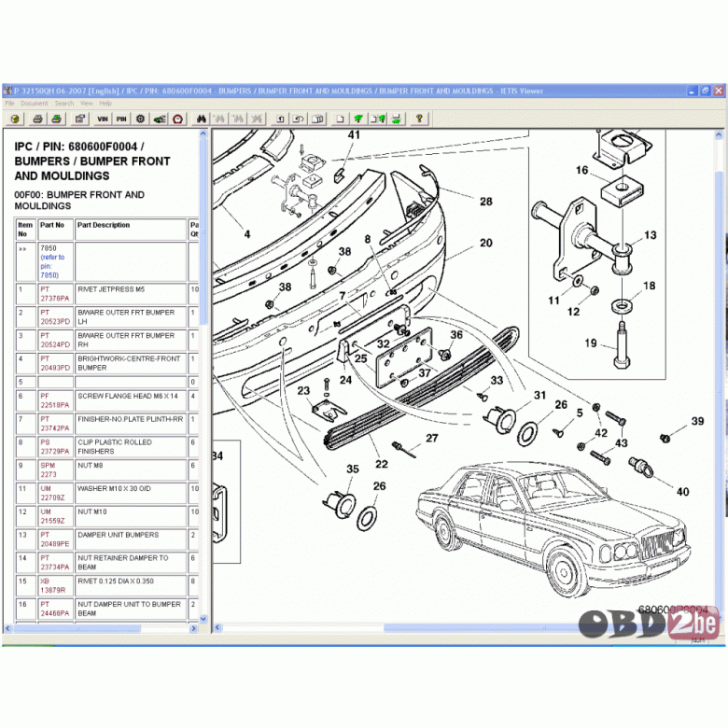Click part number PT 20493PD
The height and width of the screenshot is (728, 728).
55,364
